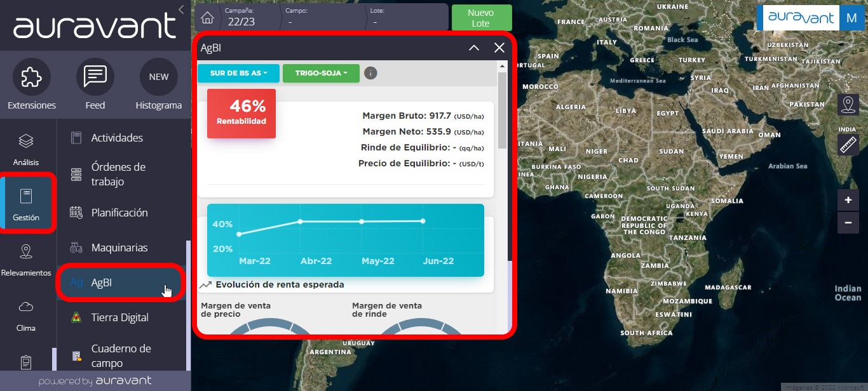Screen dimensions: 868x391
Task: Click the Abr-22 point on chart
Action: 301,222
